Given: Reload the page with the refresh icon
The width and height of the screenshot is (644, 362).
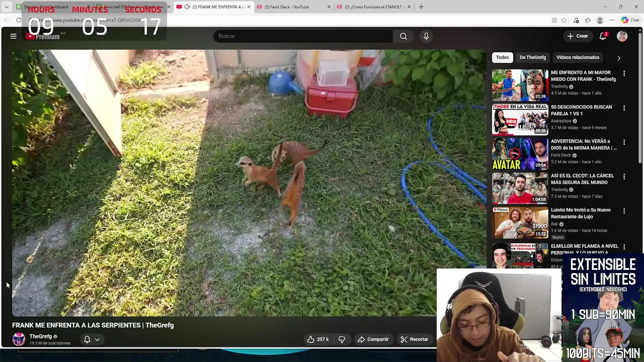Looking at the screenshot, I should click(19, 20).
